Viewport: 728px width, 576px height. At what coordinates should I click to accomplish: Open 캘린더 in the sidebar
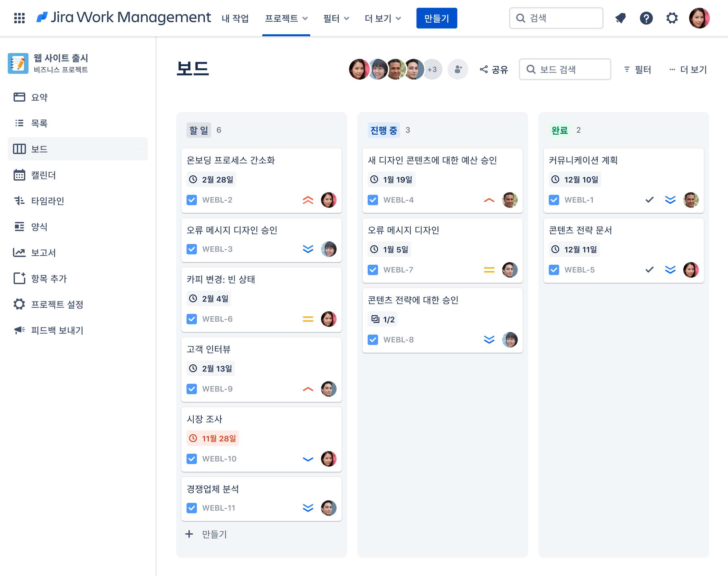click(78, 175)
